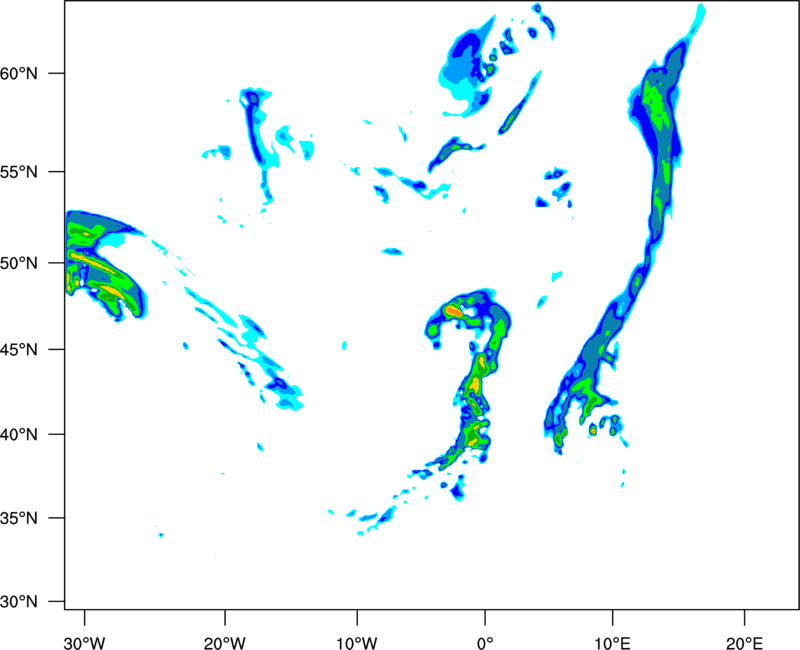Click the 10°W longitude label
Screen dimensions: 800x650
[x=357, y=643]
